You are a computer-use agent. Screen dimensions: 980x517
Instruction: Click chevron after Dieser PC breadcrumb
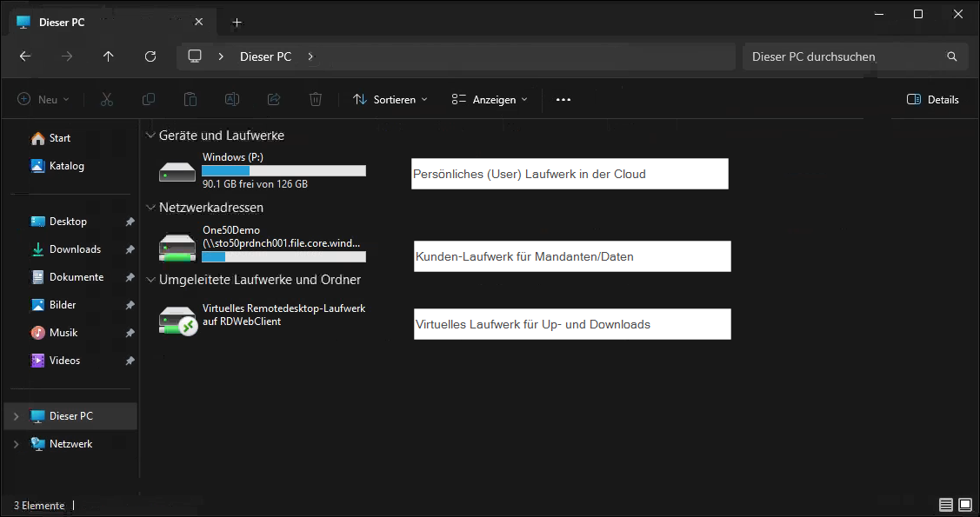[310, 56]
